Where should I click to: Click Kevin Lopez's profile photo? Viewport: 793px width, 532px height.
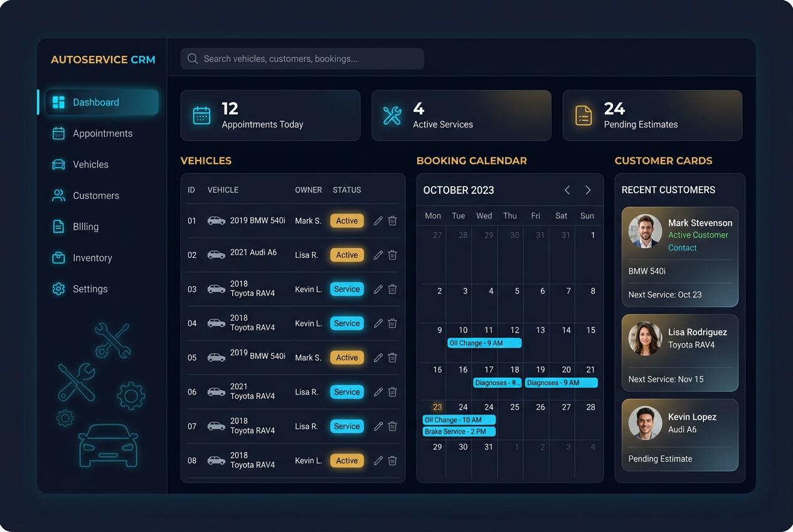tap(646, 423)
